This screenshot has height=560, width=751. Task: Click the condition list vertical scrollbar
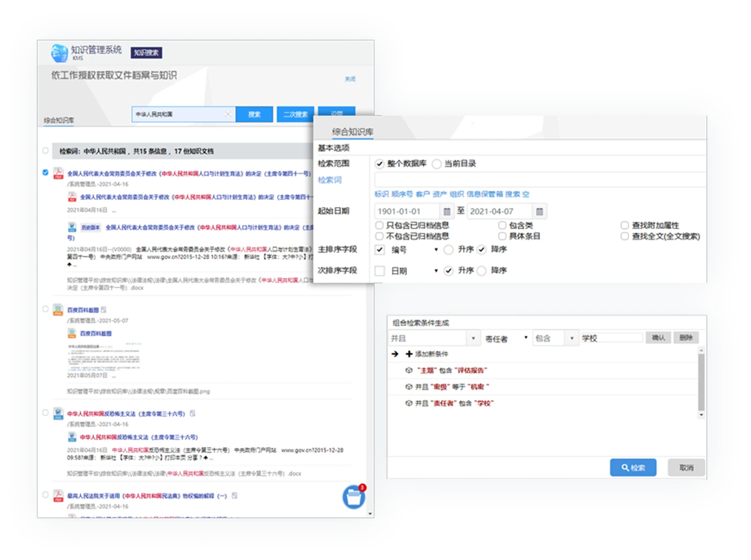[x=701, y=383]
